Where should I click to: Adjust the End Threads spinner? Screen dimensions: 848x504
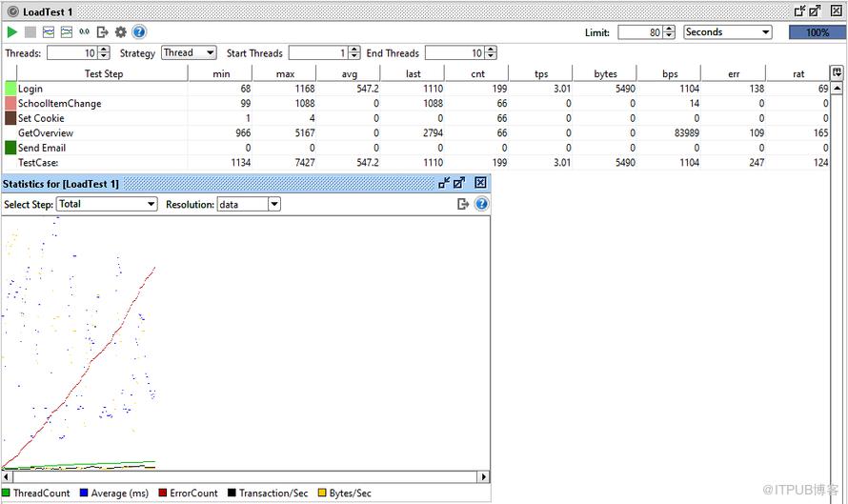[x=491, y=53]
